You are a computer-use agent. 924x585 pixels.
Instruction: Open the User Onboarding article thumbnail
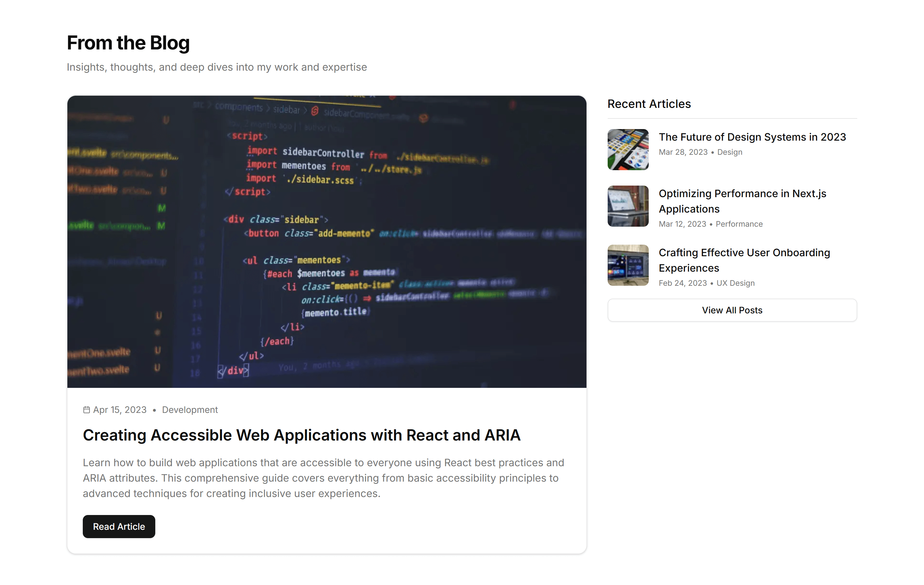[628, 265]
